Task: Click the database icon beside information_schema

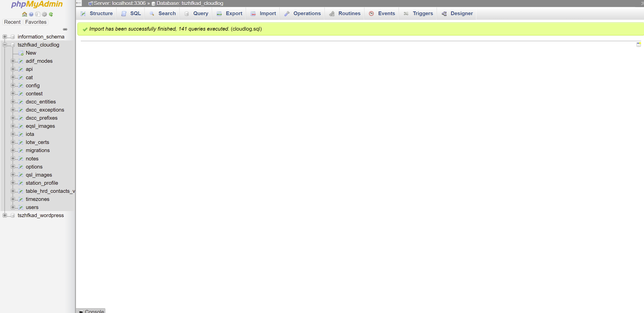Action: tap(13, 37)
